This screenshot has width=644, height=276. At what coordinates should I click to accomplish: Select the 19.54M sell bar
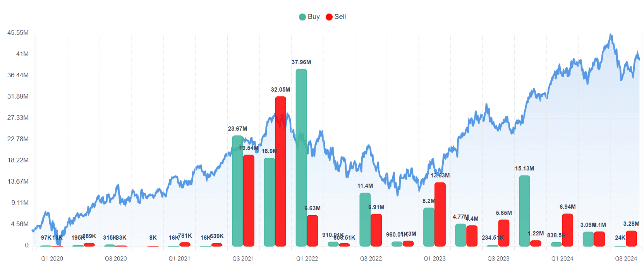coord(249,200)
